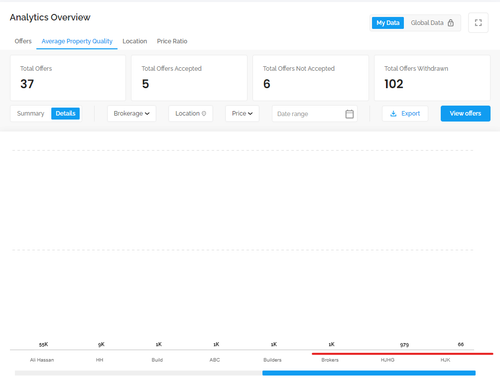Open the Location filter
The width and height of the screenshot is (500, 385).
[191, 114]
